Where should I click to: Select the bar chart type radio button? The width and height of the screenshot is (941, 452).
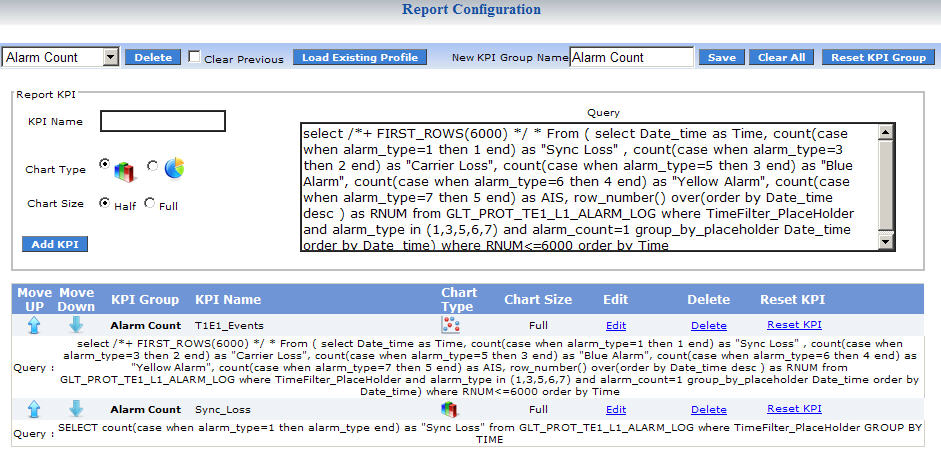[105, 164]
